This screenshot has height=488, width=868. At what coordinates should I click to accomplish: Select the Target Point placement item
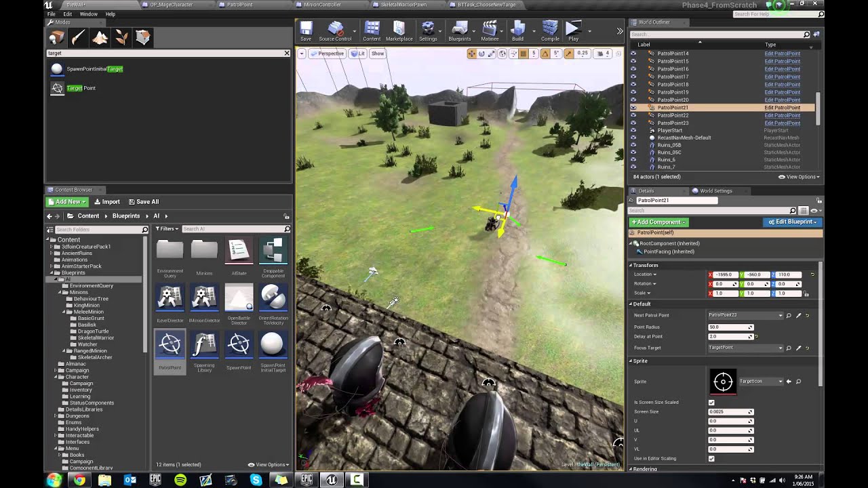(73, 88)
